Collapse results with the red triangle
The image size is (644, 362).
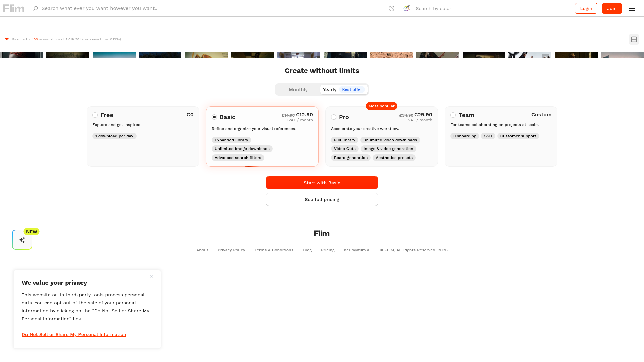tap(7, 39)
